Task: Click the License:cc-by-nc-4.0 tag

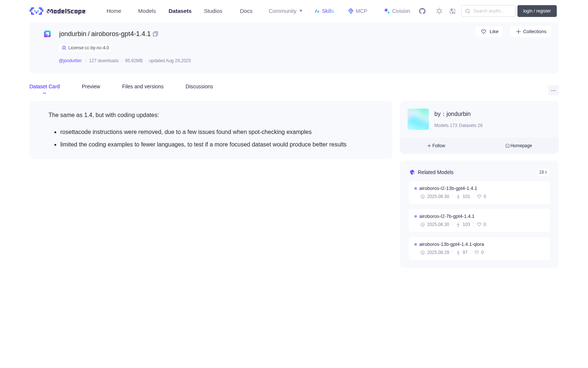Action: coord(85,48)
